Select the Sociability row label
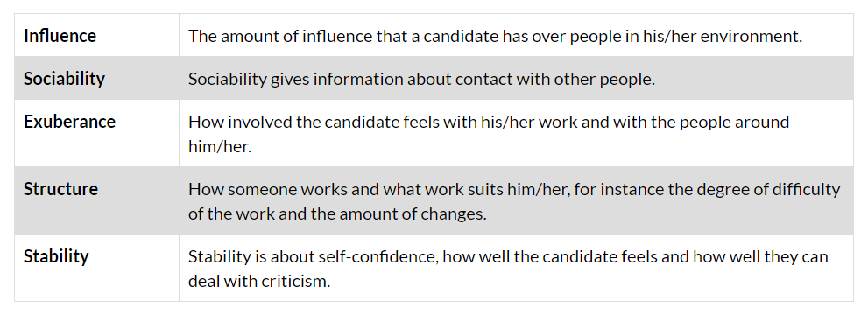Screen dimensions: 868x315 pos(64,79)
